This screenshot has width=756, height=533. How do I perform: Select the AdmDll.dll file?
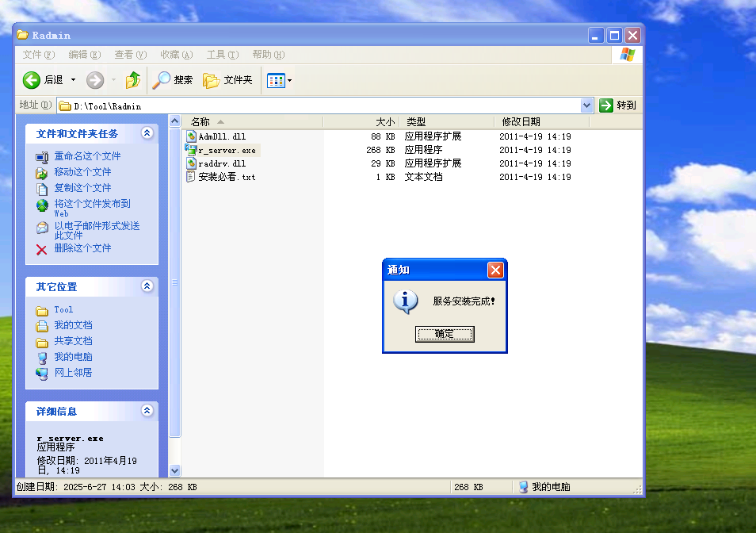pos(222,137)
